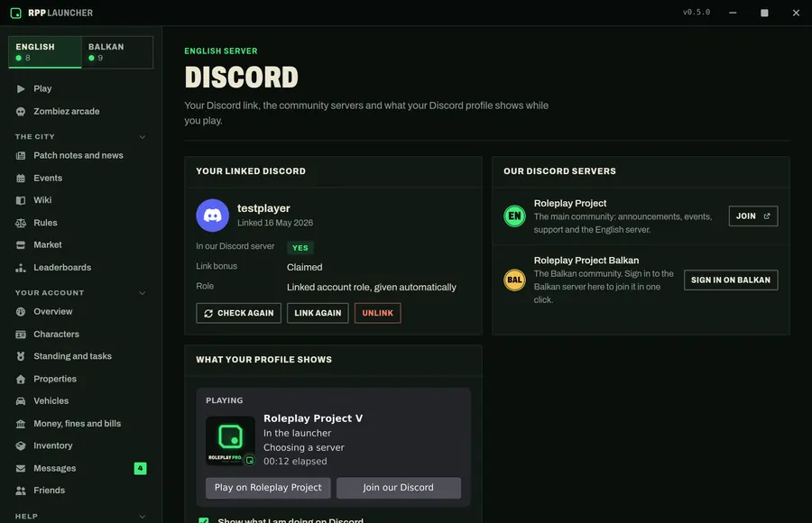Minimize the RPP Launcher window
This screenshot has height=523, width=812.
click(x=733, y=13)
